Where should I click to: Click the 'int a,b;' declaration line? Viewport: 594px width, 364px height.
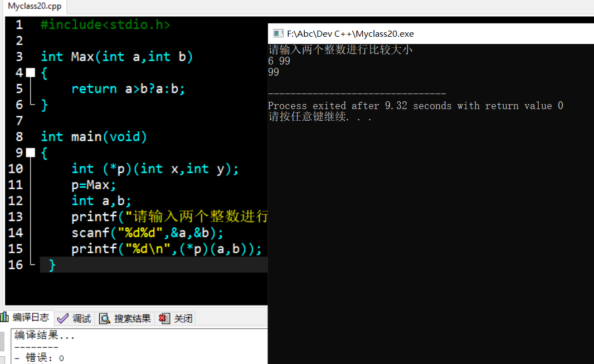(101, 201)
